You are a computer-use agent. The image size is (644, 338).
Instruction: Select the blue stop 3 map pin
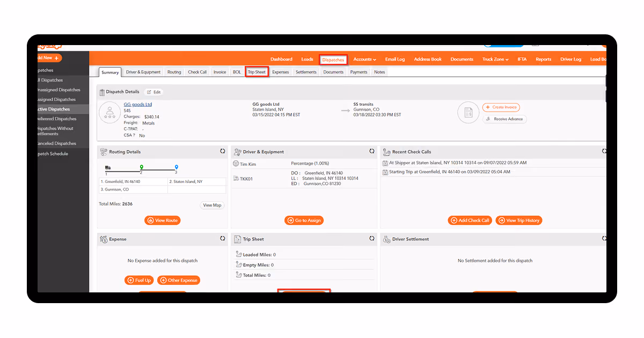click(x=176, y=167)
